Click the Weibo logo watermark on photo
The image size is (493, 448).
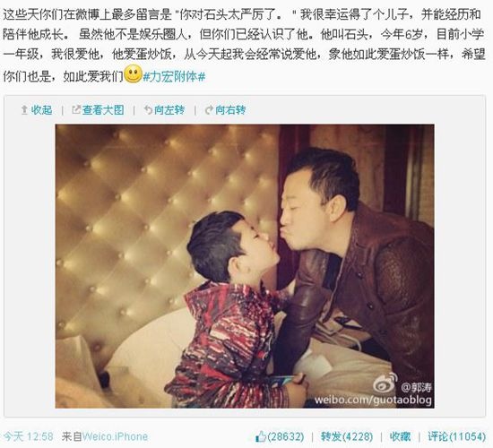(385, 383)
